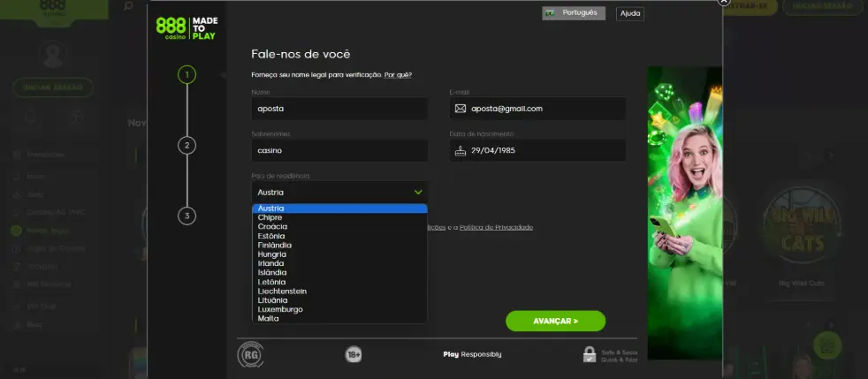Screen dimensions: 868x379
Task: Click the 888 casino logo
Action: [187, 28]
